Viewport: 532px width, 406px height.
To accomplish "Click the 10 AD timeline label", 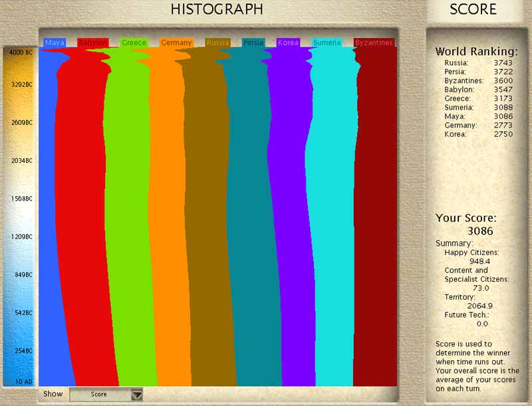I will pos(24,381).
